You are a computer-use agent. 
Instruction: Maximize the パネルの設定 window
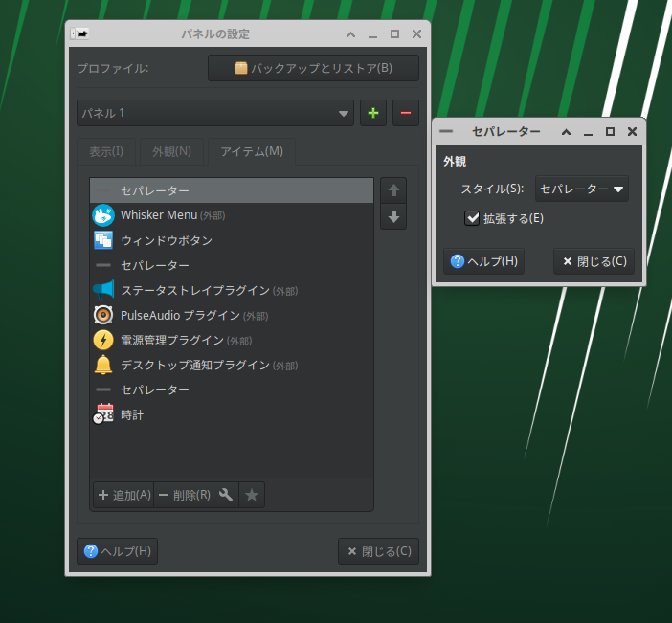pyautogui.click(x=394, y=33)
